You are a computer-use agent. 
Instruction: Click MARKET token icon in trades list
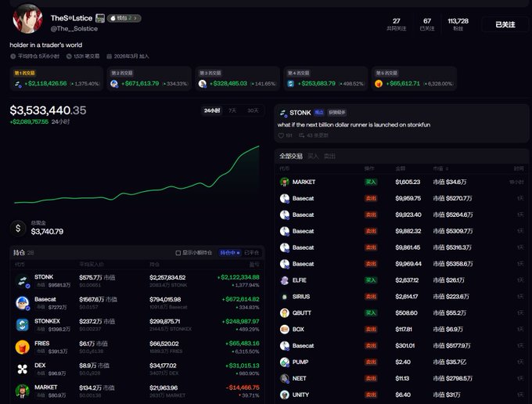pyautogui.click(x=284, y=182)
